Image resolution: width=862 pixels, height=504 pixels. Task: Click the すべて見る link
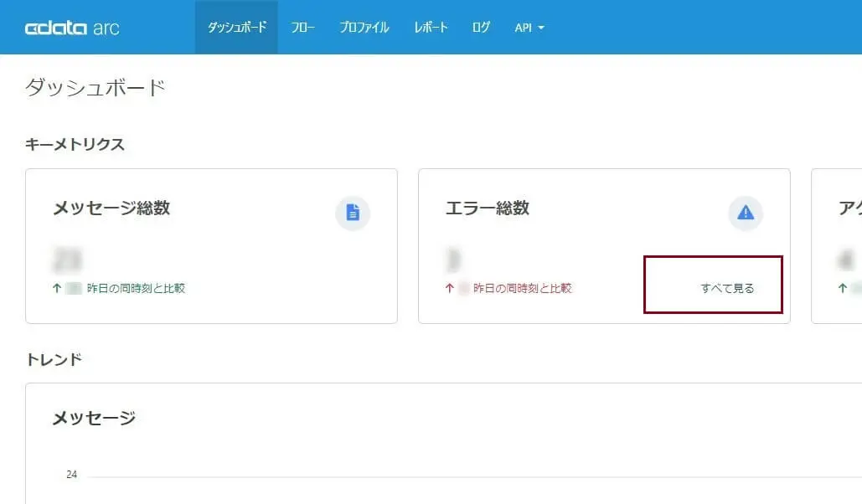tap(727, 288)
